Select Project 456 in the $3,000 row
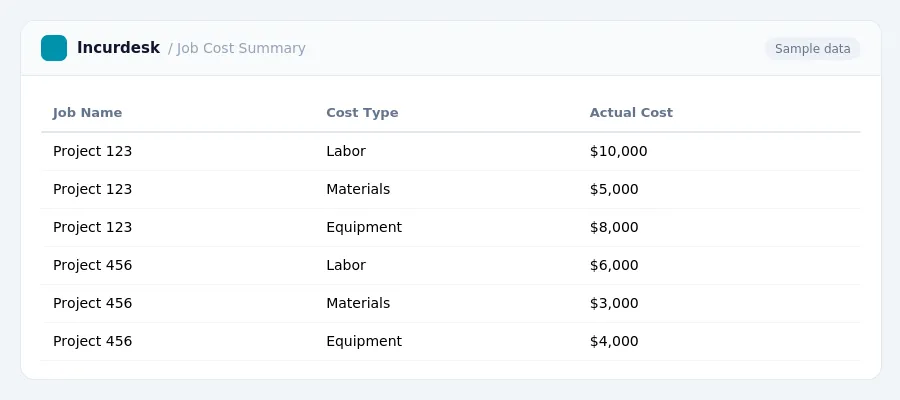 (x=92, y=303)
